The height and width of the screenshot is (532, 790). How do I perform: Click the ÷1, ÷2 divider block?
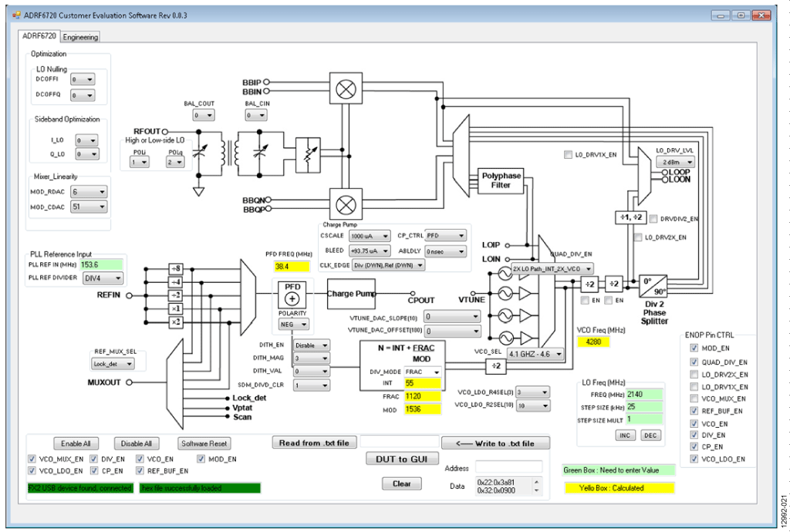(631, 217)
